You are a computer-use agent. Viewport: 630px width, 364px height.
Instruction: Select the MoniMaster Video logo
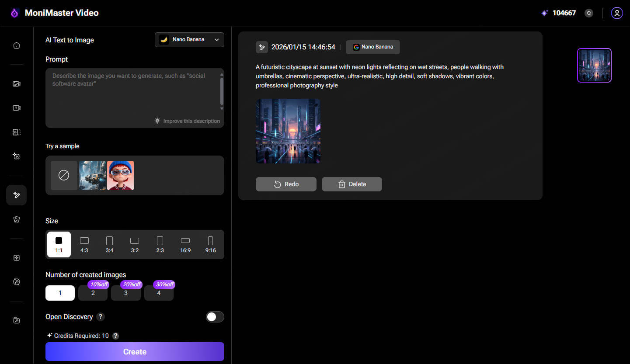[x=53, y=13]
